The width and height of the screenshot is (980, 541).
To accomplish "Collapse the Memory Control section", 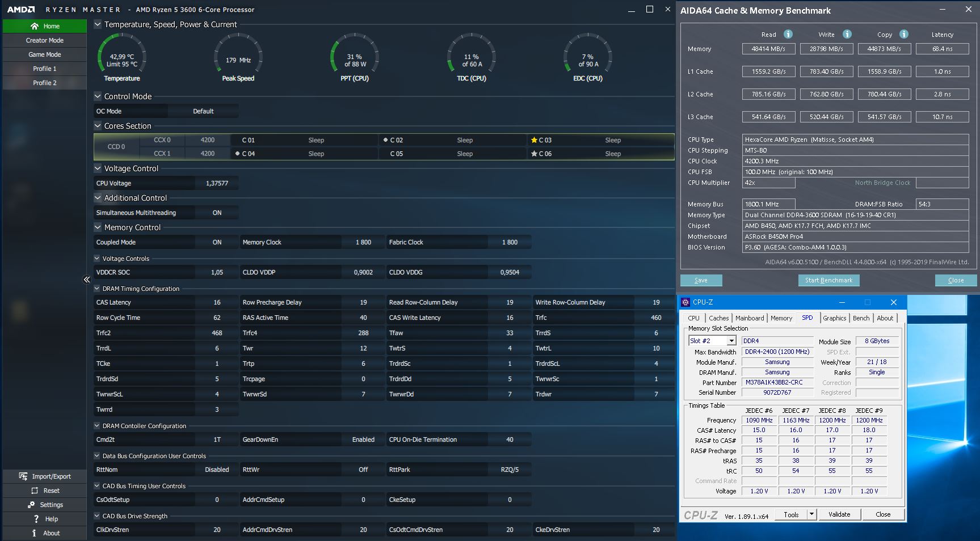I will pos(98,227).
